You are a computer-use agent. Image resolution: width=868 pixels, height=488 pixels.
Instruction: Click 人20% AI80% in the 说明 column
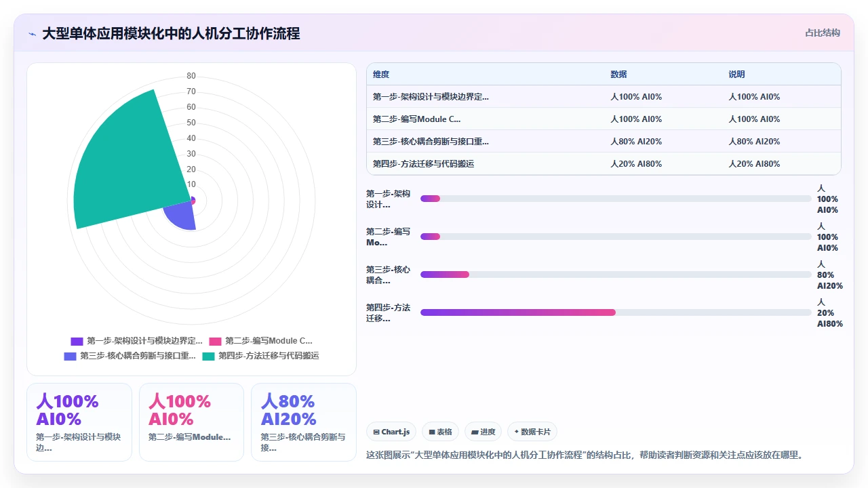coord(754,164)
